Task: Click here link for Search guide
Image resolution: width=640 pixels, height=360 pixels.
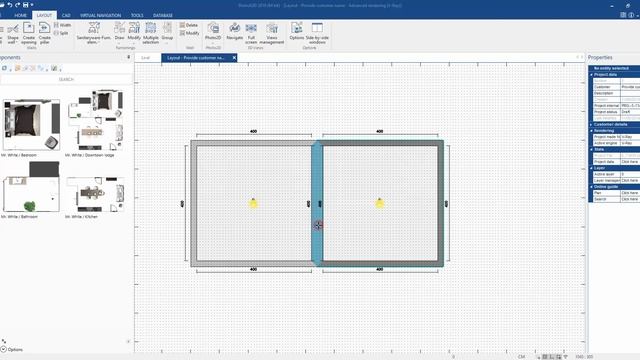Action: [x=630, y=199]
